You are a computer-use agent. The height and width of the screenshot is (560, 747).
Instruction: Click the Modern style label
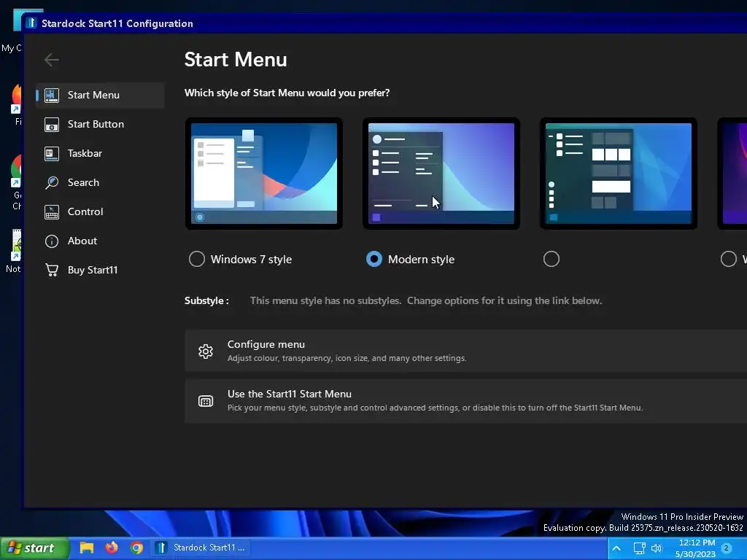click(421, 260)
